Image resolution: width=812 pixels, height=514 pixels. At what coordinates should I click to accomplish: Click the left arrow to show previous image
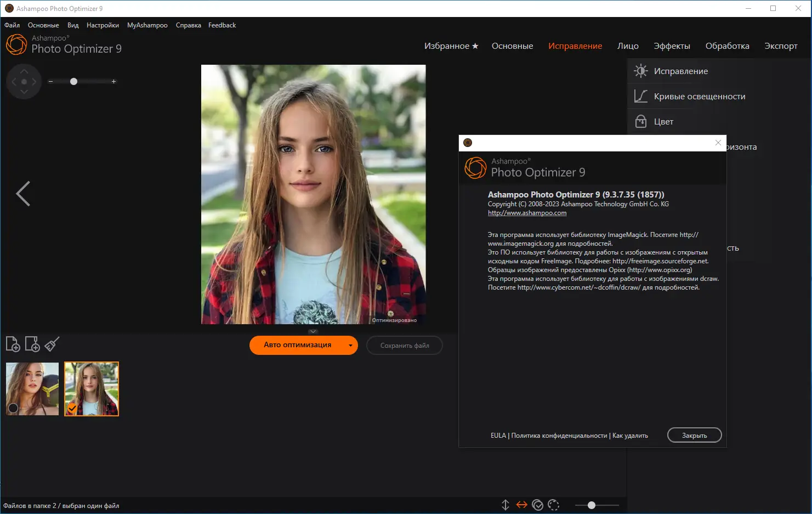pyautogui.click(x=24, y=194)
